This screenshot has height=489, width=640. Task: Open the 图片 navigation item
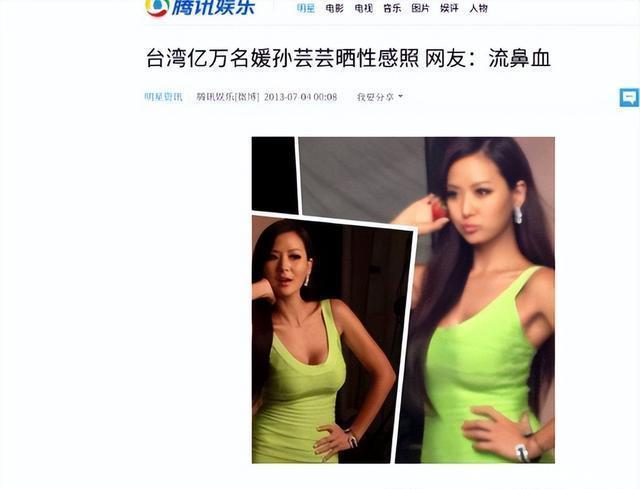[x=420, y=8]
